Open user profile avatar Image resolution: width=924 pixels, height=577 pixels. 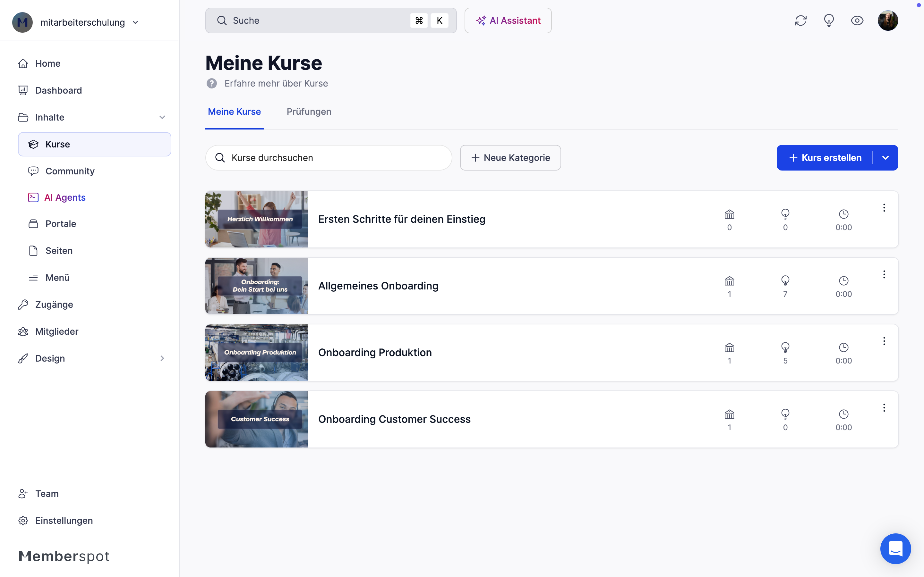point(887,21)
